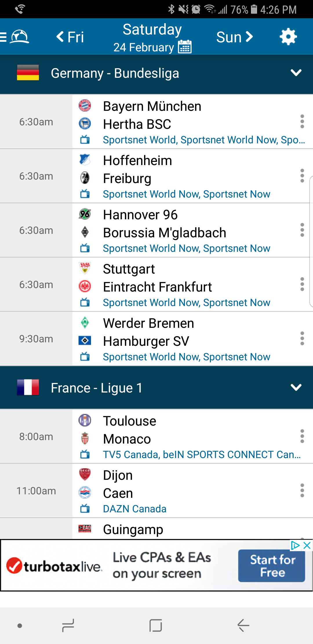
Task: Open the settings gear icon
Action: coord(288,37)
